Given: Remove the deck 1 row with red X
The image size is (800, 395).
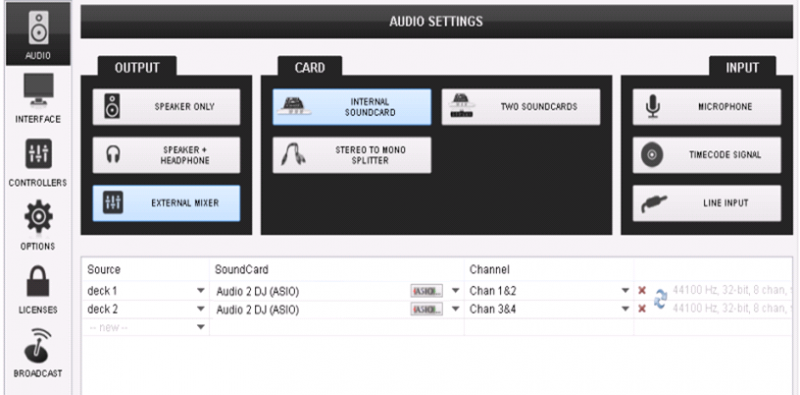Looking at the screenshot, I should tap(642, 290).
